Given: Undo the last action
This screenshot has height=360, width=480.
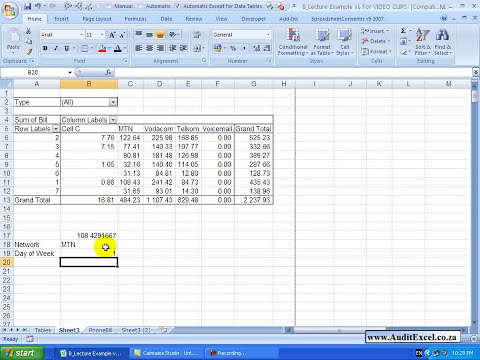Looking at the screenshot, I should [38, 6].
